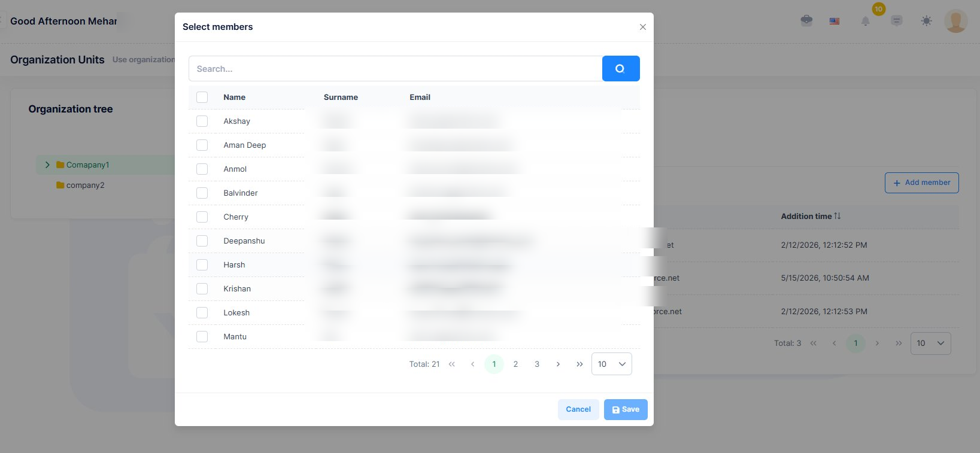Open the user avatar menu

(955, 21)
